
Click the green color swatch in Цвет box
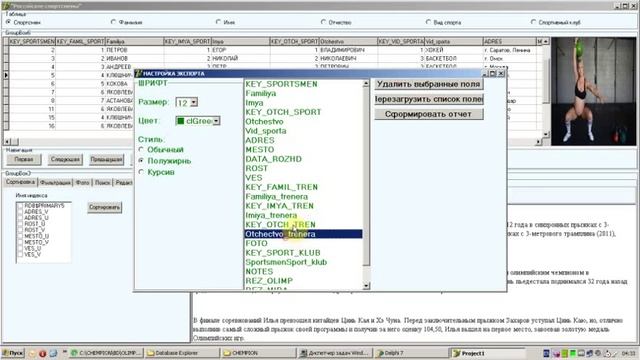tap(180, 121)
